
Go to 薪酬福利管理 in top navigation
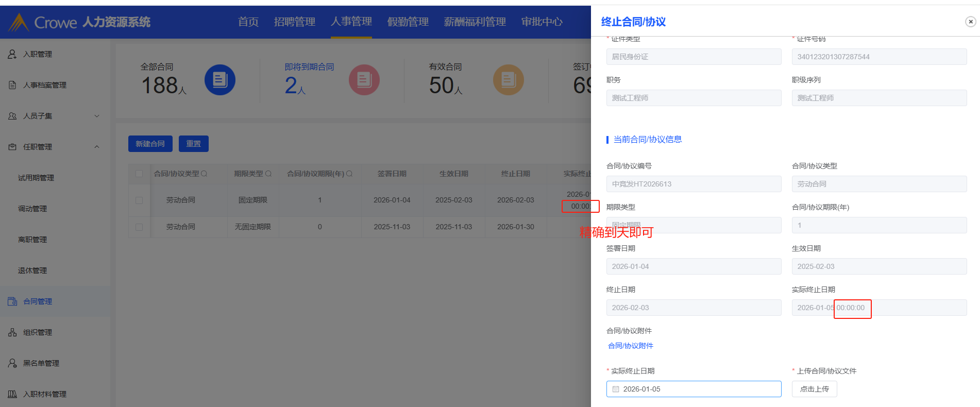(x=475, y=22)
